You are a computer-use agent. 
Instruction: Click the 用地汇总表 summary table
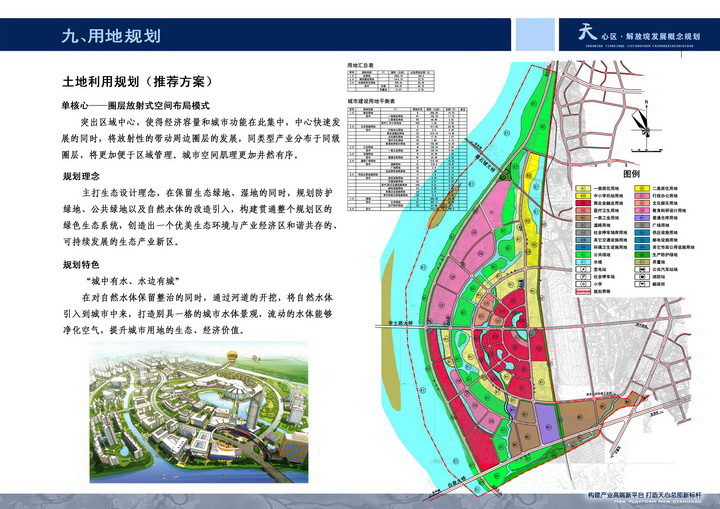[x=390, y=81]
